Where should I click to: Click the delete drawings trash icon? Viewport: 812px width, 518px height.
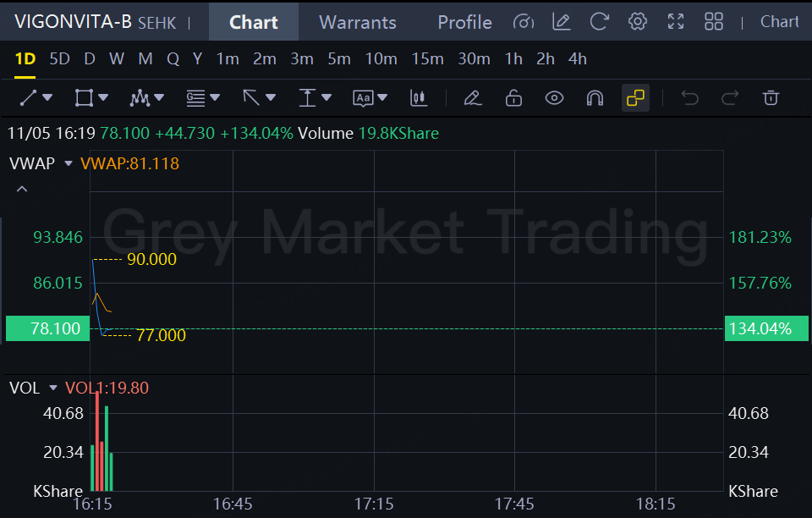pos(771,98)
